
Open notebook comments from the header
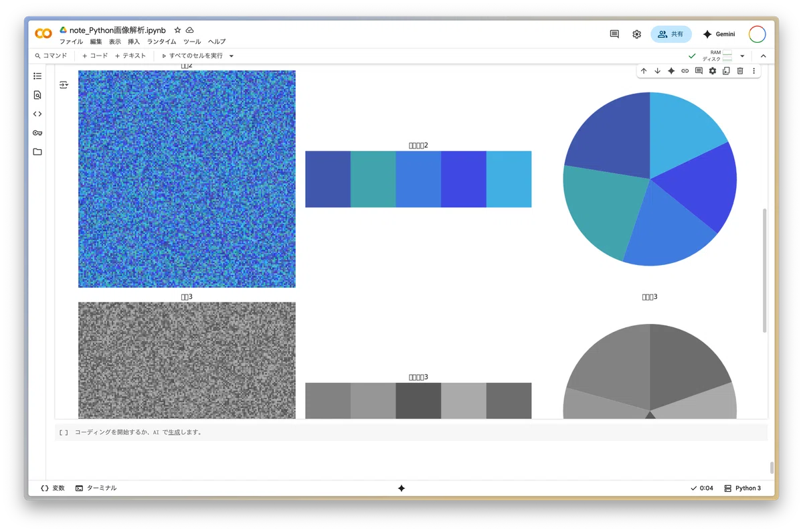pos(614,34)
